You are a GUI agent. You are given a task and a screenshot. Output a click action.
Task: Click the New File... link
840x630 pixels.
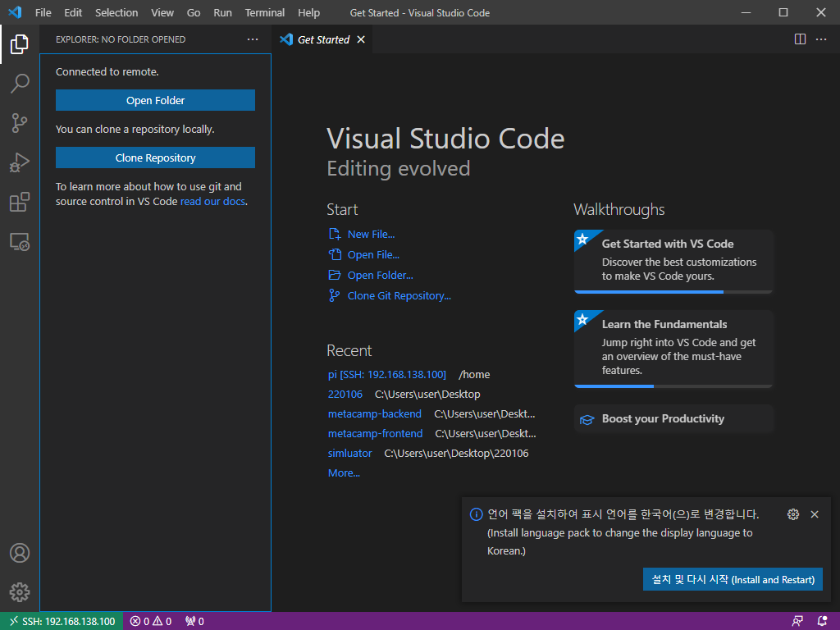372,234
